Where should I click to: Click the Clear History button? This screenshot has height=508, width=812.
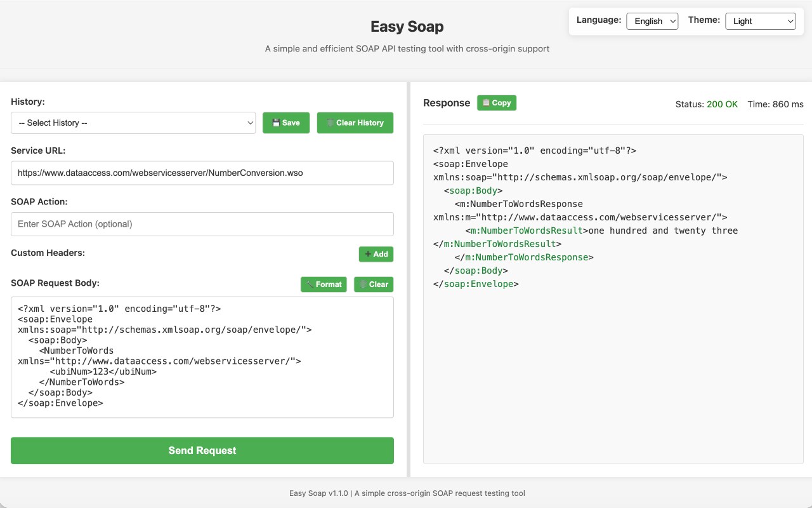355,123
